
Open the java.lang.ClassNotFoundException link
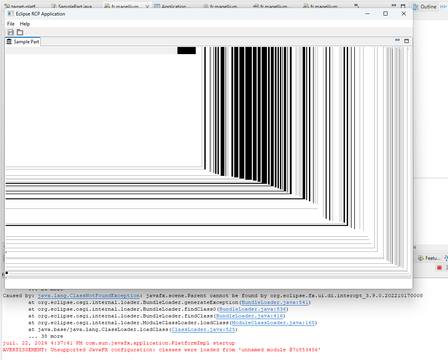click(x=89, y=296)
